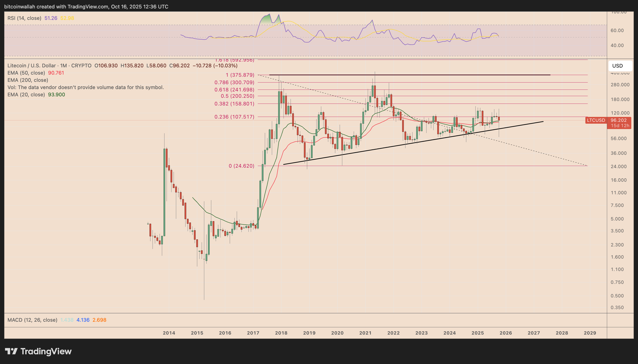The height and width of the screenshot is (364, 638).
Task: Click the 0 (24.620) Fibonacci base label
Action: [241, 166]
